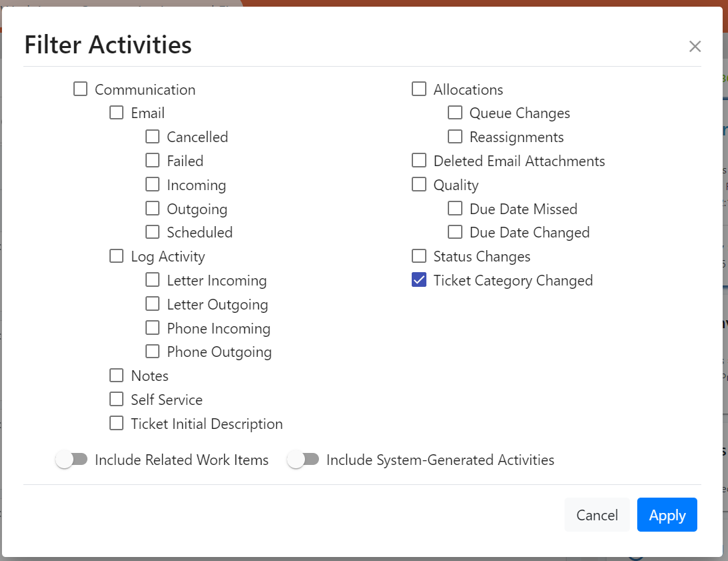The height and width of the screenshot is (561, 728).
Task: Check the Allocations checkbox
Action: coord(419,89)
